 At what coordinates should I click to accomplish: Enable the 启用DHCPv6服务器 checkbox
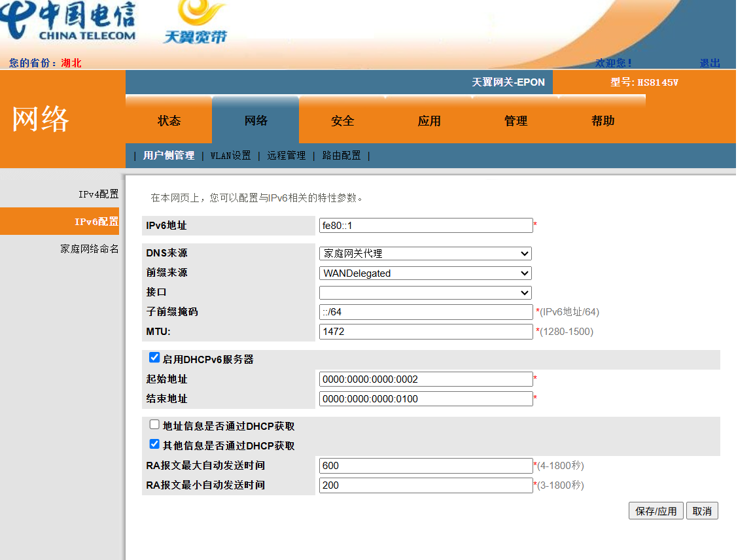(x=154, y=357)
